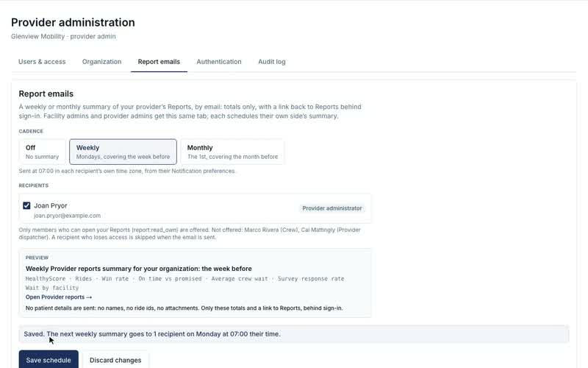Click the HealthyScore metrics line in preview
This screenshot has width=588, height=368.
[185, 279]
